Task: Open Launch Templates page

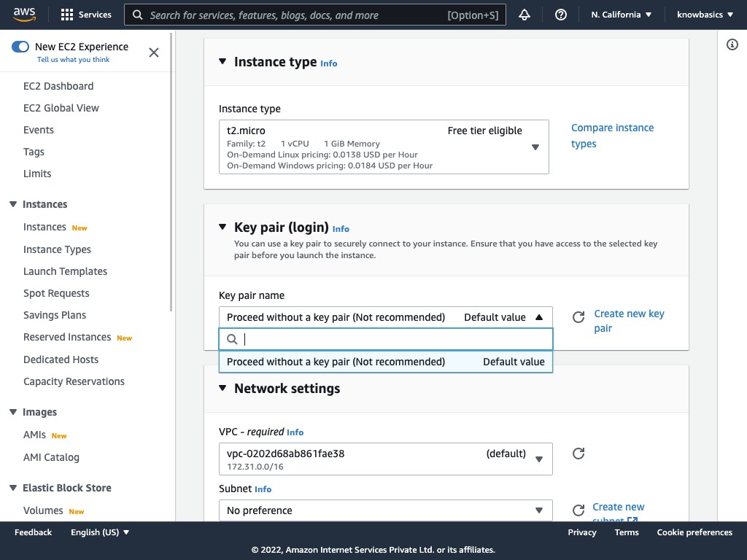Action: (65, 271)
